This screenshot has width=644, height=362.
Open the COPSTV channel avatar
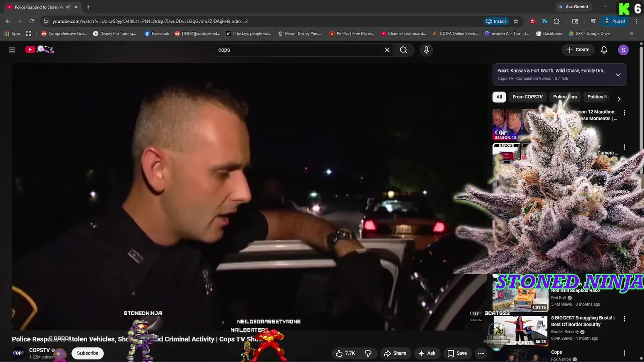pos(18,353)
